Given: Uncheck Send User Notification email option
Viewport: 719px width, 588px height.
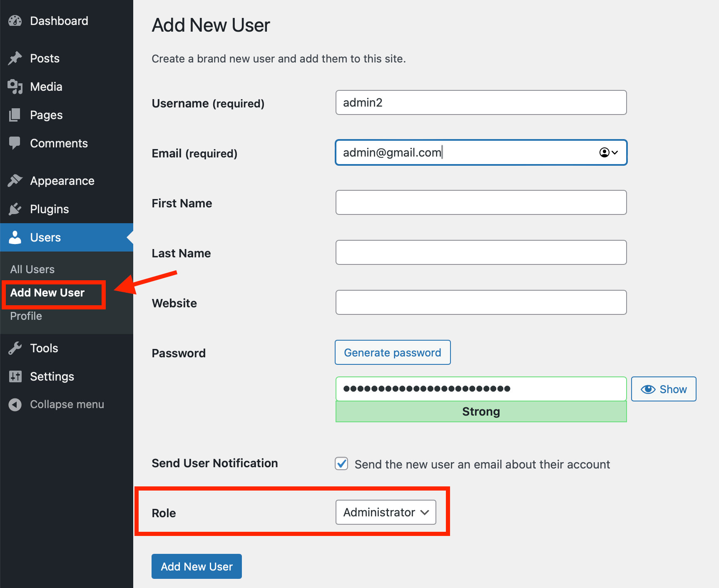Looking at the screenshot, I should [341, 463].
